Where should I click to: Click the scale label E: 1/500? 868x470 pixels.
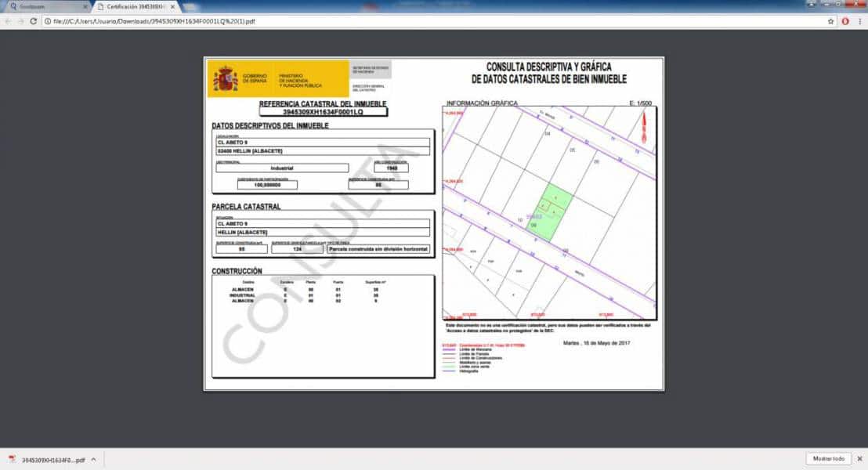pyautogui.click(x=641, y=103)
